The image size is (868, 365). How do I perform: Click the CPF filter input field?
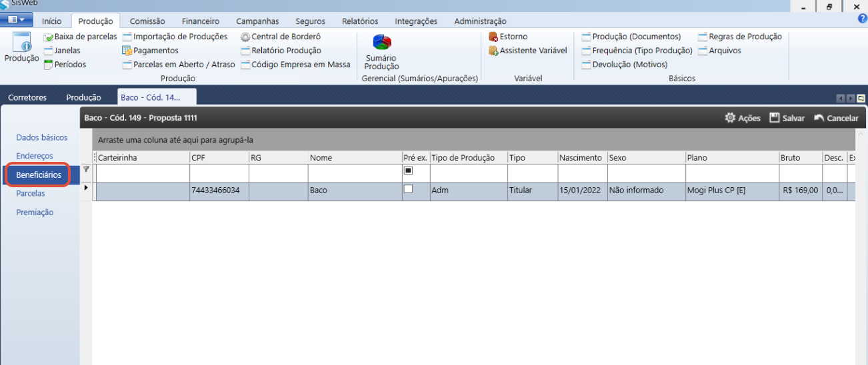(219, 173)
